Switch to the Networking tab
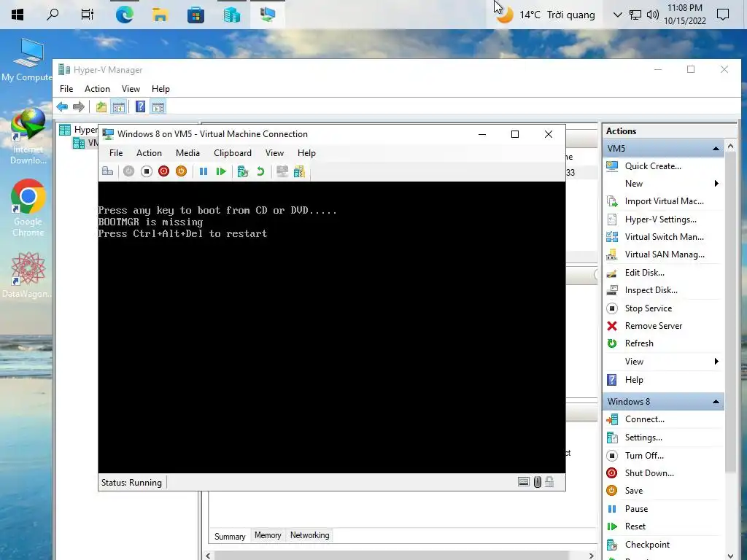The width and height of the screenshot is (747, 560). coord(309,535)
